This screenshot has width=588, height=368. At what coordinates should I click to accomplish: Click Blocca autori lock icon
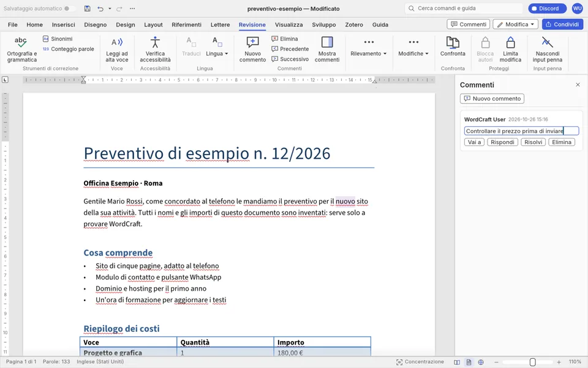tap(485, 49)
